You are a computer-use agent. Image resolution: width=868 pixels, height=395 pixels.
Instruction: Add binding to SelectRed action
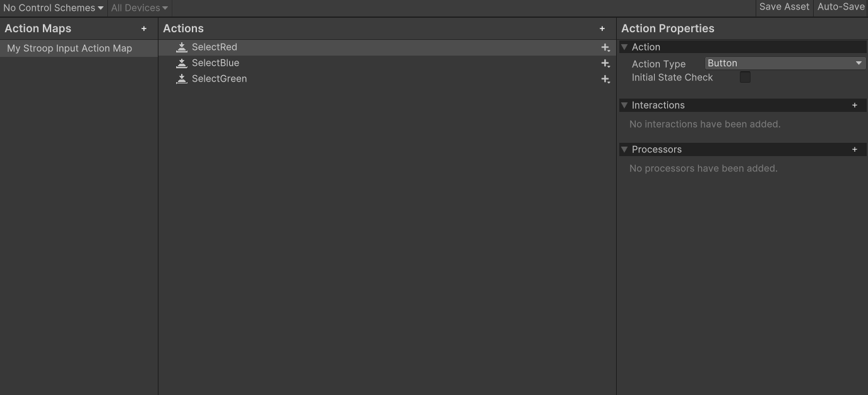[x=605, y=47]
